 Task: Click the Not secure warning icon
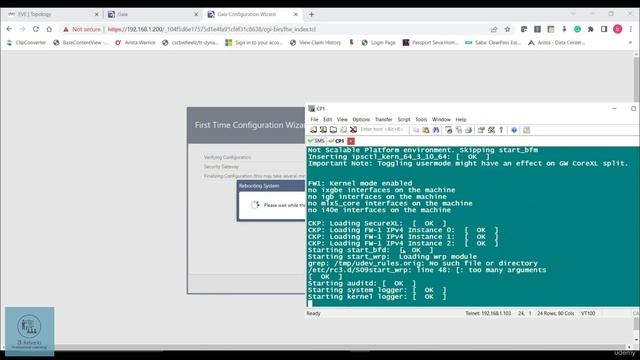[x=66, y=29]
